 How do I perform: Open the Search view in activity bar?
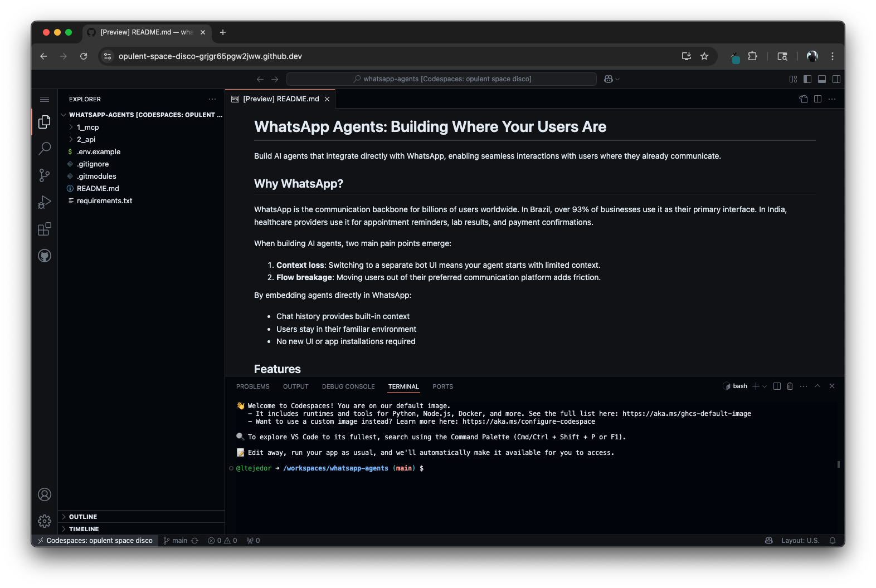pyautogui.click(x=45, y=148)
